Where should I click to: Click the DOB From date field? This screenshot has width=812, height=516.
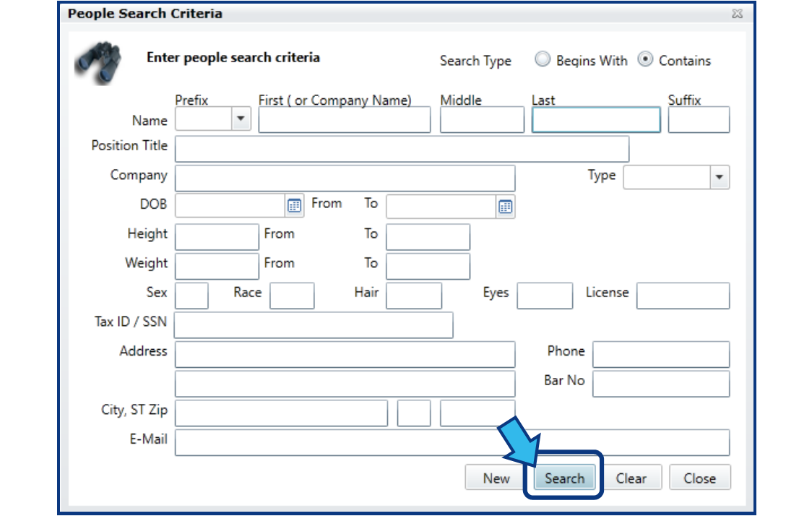pos(230,206)
